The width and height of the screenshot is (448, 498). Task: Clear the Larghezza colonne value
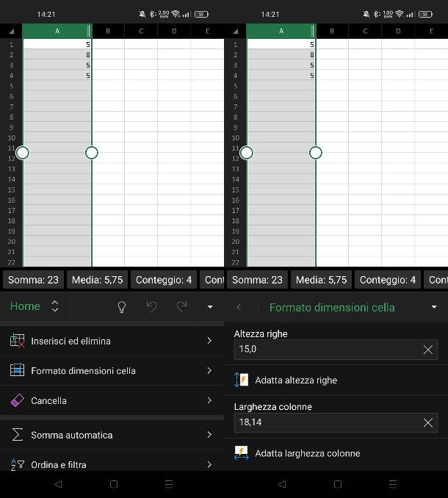pos(428,423)
